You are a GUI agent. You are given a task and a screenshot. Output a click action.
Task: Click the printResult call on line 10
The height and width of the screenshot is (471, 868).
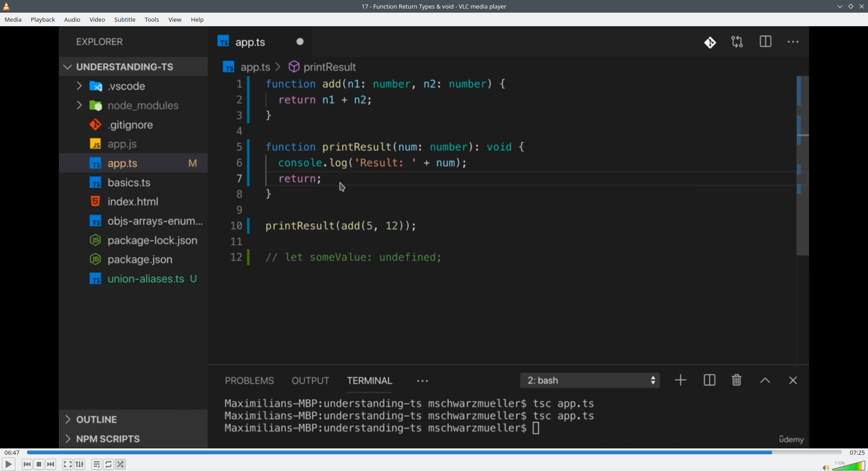click(340, 226)
